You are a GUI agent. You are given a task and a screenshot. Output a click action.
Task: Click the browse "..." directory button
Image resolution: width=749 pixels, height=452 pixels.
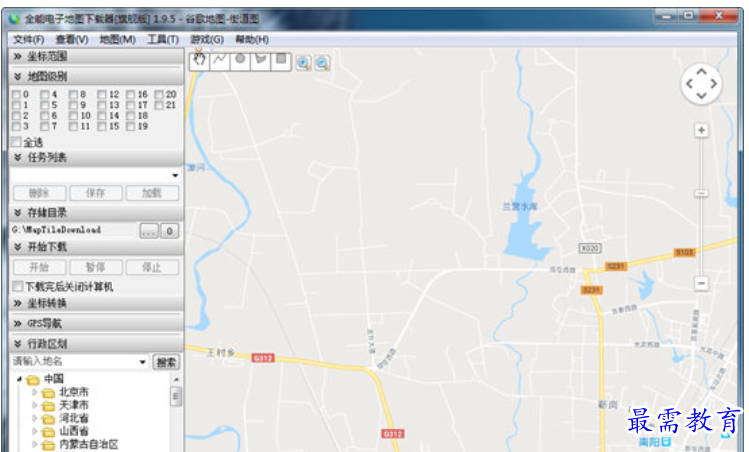tap(149, 231)
